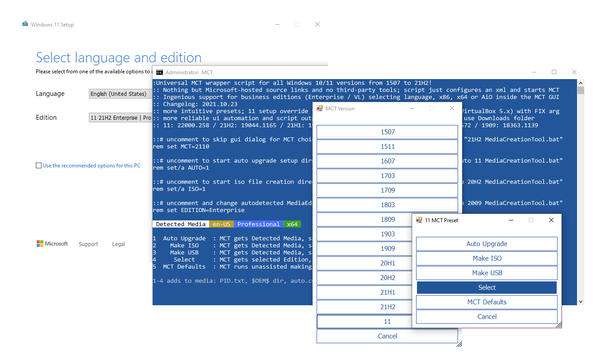Open the Edition dropdown showing 11 21H2 Enterprise

pos(120,118)
